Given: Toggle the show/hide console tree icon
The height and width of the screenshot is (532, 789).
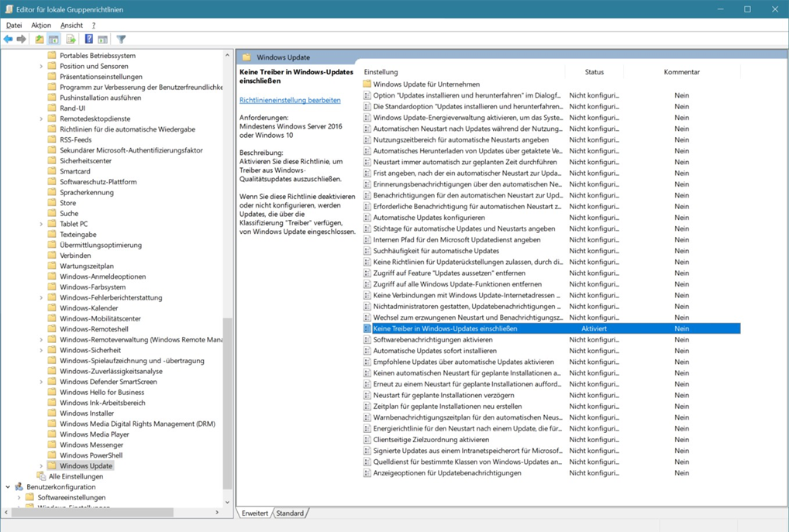Looking at the screenshot, I should [53, 39].
